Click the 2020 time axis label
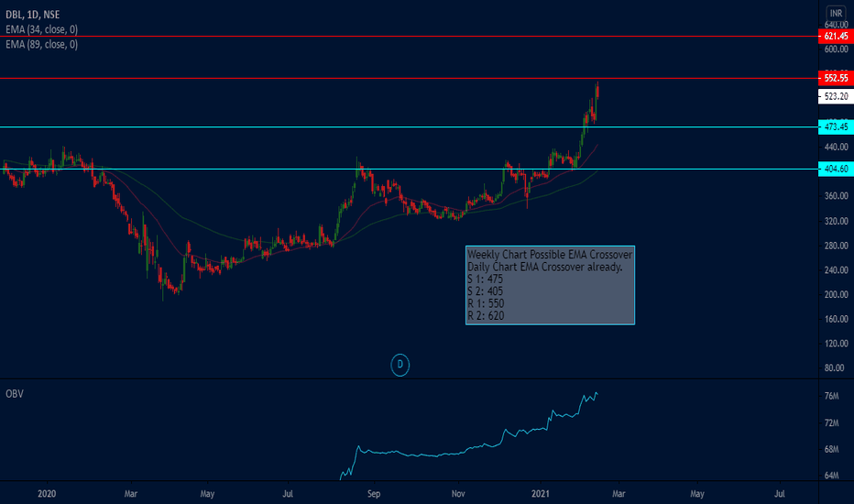This screenshot has width=854, height=504. (x=47, y=494)
